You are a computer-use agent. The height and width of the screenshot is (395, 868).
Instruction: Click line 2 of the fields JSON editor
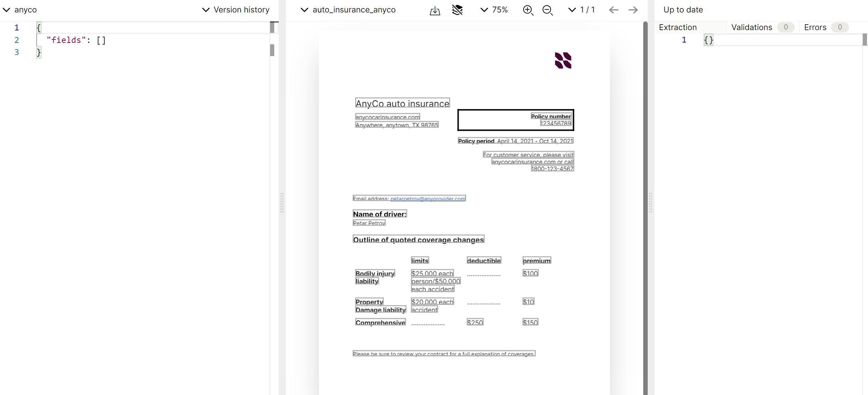76,40
